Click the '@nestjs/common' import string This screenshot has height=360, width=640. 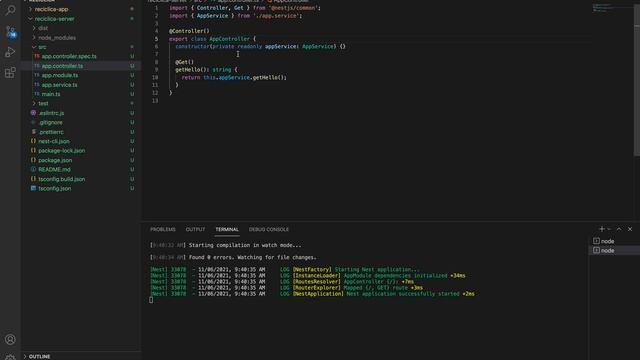[294, 8]
